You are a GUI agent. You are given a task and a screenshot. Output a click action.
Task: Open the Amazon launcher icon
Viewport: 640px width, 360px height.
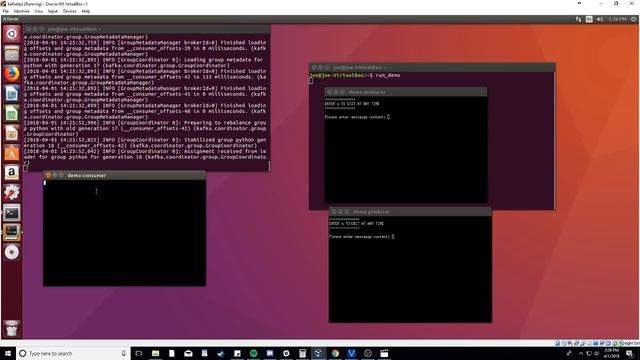click(11, 173)
